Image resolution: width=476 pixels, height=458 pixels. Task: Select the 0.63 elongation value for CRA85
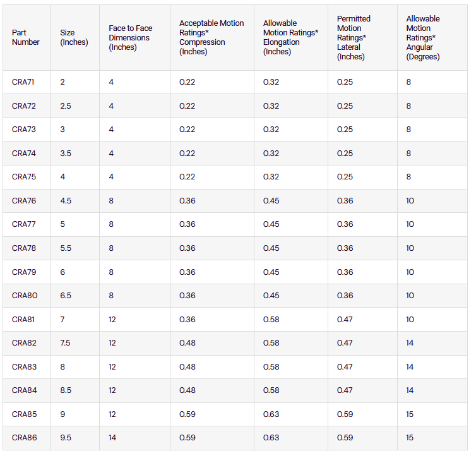[271, 414]
